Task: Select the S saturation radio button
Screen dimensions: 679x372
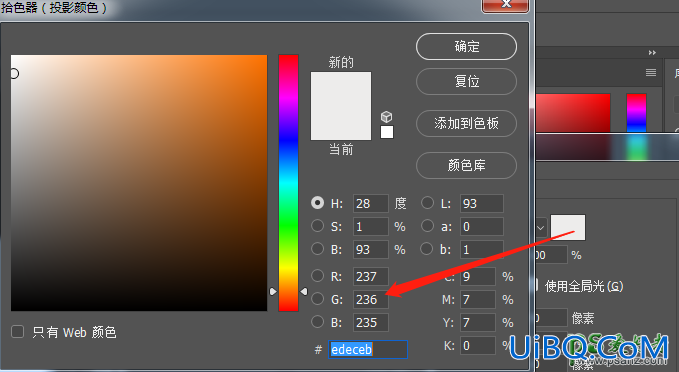Action: [317, 226]
